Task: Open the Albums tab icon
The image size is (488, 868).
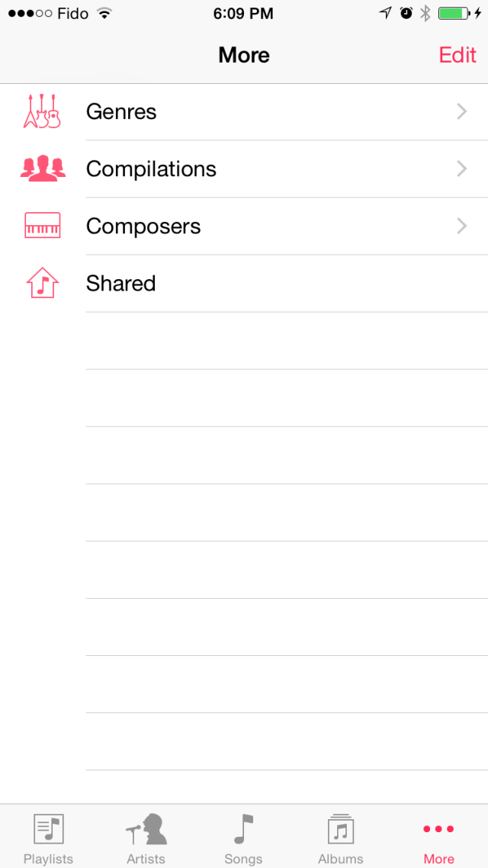Action: click(341, 829)
